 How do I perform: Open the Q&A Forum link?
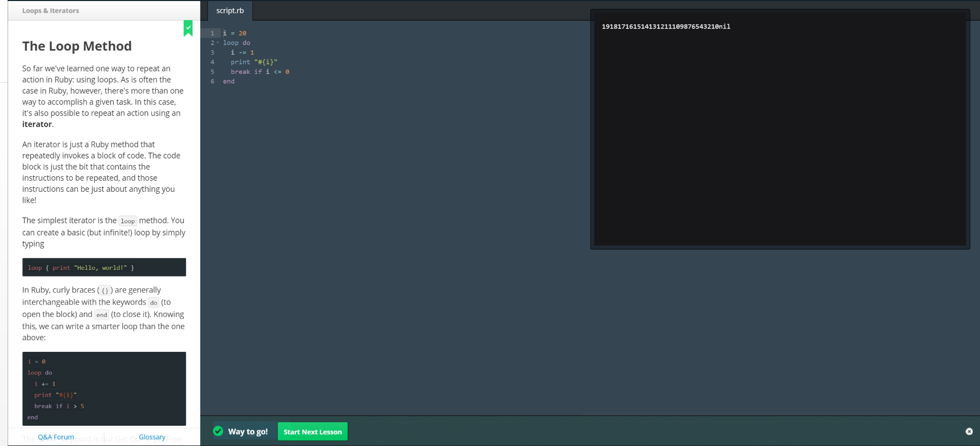pyautogui.click(x=56, y=437)
